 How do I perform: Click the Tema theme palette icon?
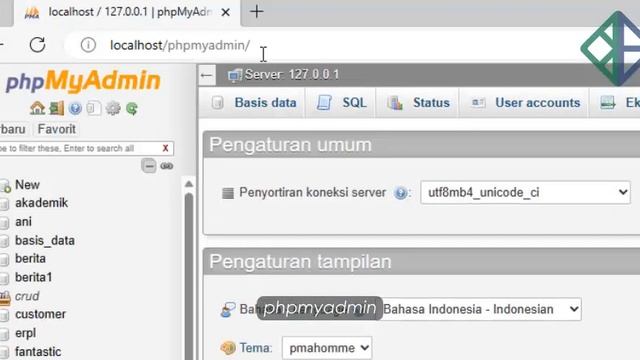228,348
